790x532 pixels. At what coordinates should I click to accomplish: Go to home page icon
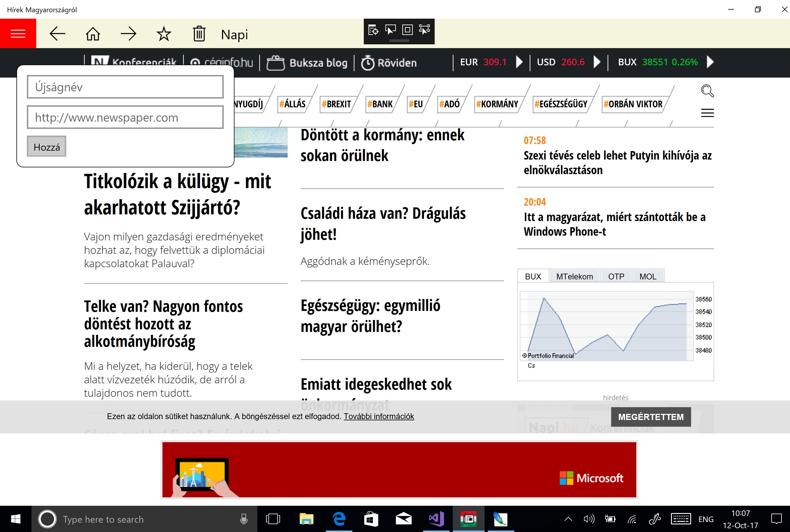tap(93, 34)
